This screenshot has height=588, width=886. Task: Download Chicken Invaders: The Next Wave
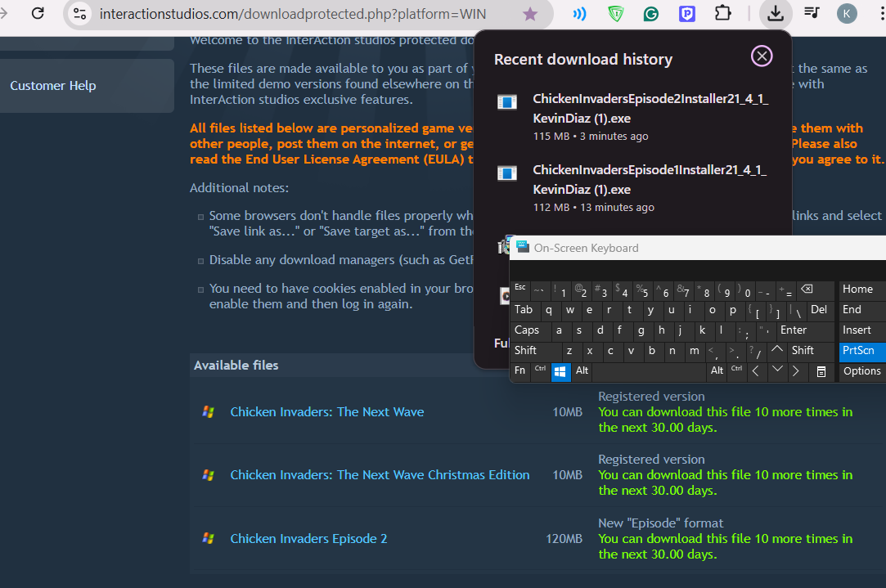pos(326,412)
